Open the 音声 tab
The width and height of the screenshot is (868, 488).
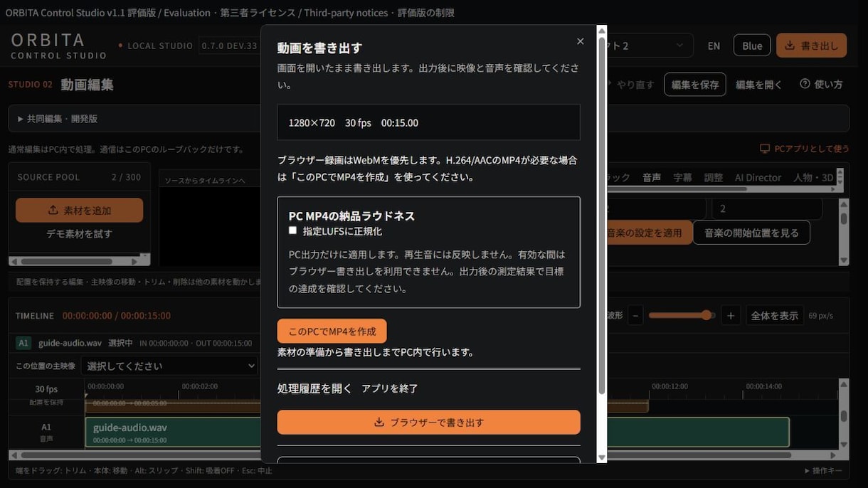652,178
